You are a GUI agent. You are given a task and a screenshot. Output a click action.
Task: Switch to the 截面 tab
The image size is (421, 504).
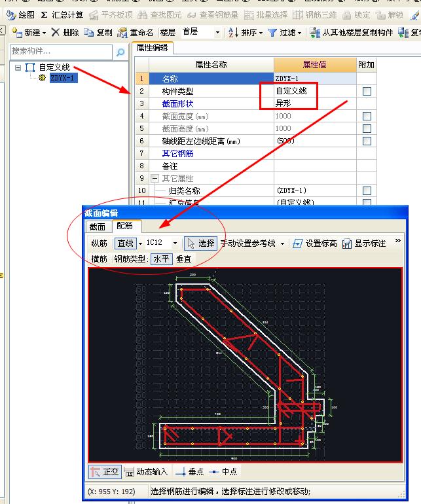(98, 226)
